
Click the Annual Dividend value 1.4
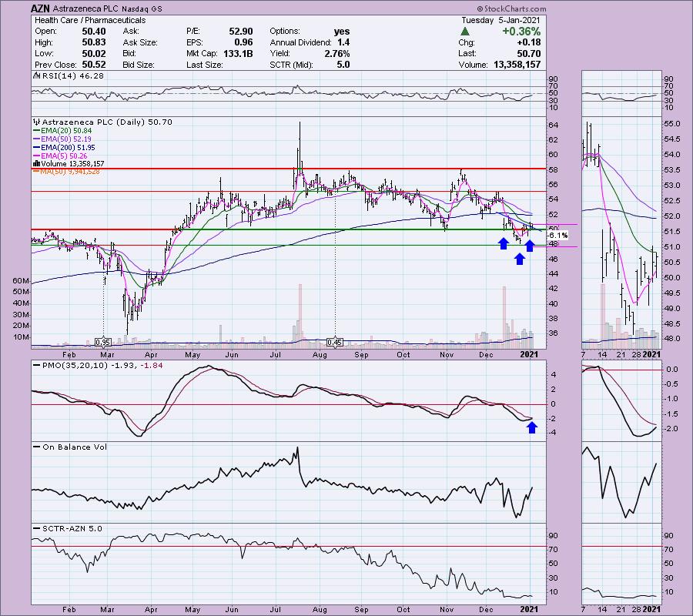(x=343, y=42)
